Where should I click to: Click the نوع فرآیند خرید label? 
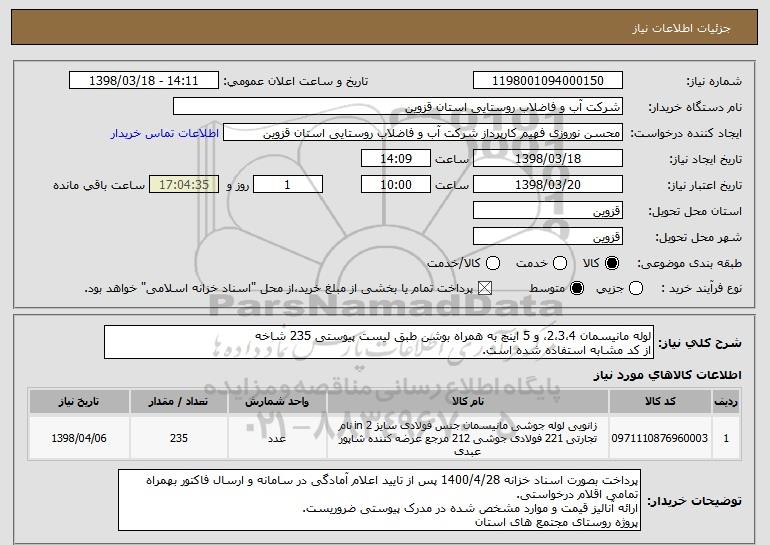(701, 289)
